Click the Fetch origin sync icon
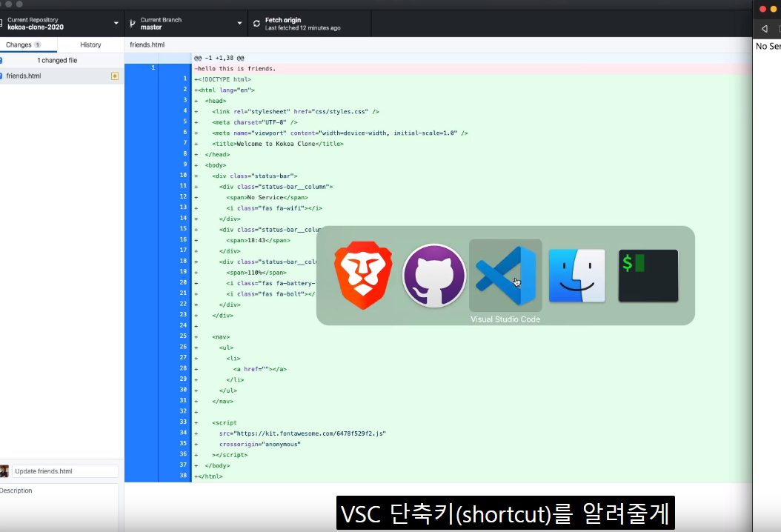This screenshot has width=781, height=532. [256, 24]
